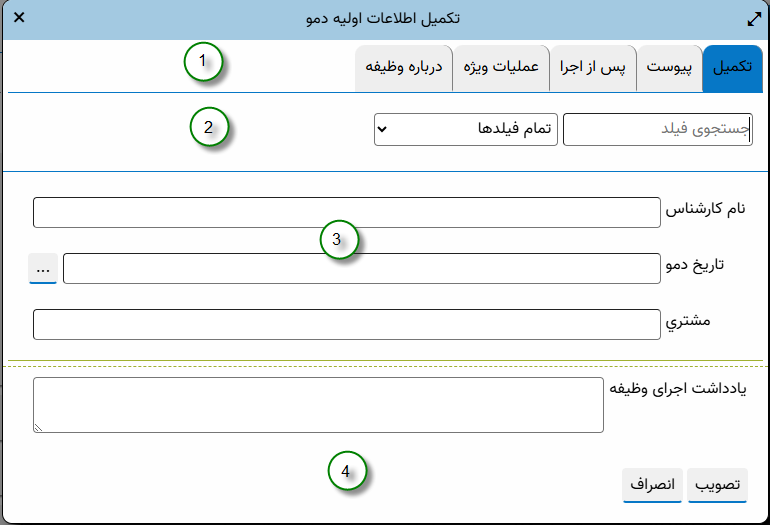This screenshot has height=525, width=770.
Task: Open the پیوست tab
Action: click(x=669, y=68)
